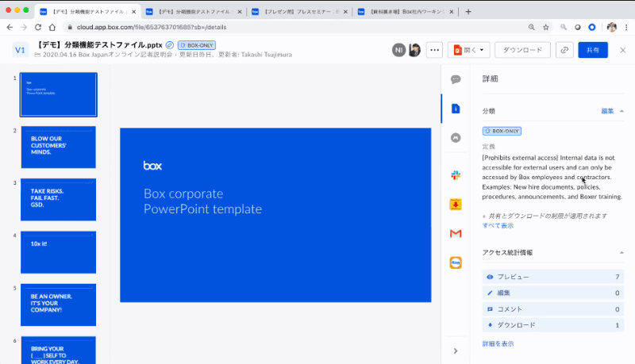Click the コメント stats row

coord(552,309)
